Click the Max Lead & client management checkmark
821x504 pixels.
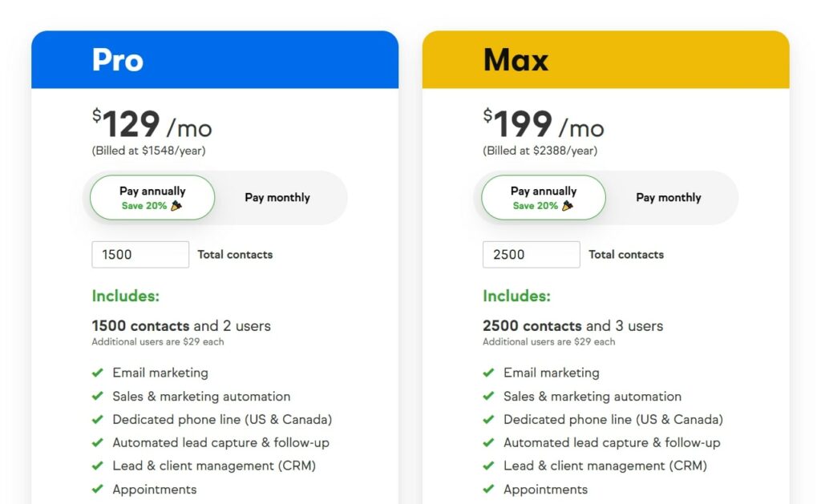[x=488, y=466]
